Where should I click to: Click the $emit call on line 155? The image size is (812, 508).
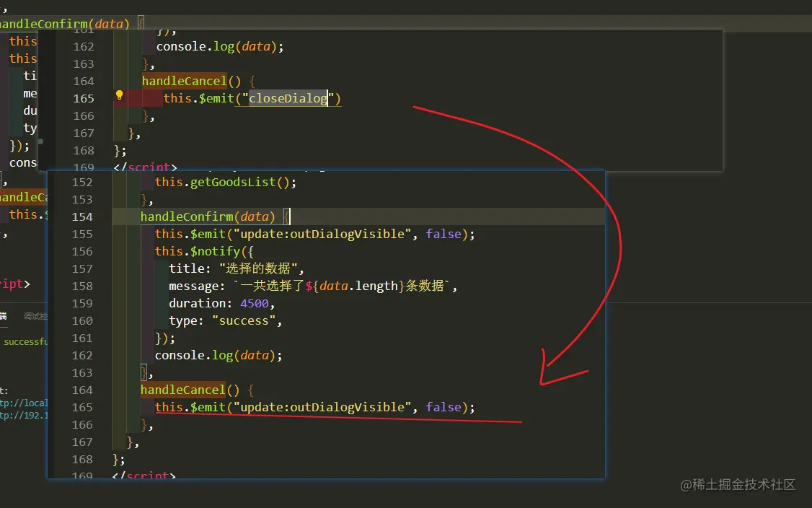[x=314, y=235]
